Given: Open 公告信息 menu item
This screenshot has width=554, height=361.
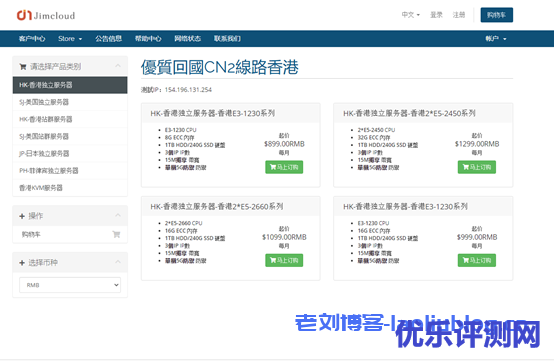Looking at the screenshot, I should 108,39.
